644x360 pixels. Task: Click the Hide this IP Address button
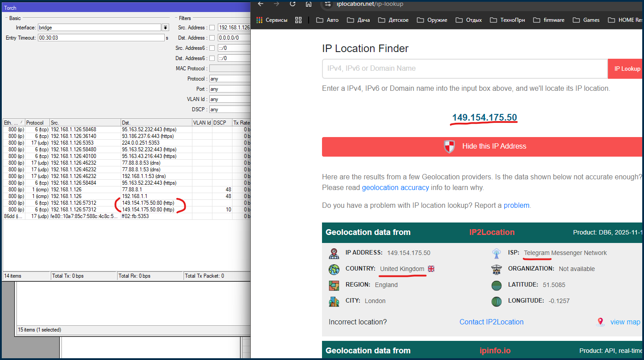tap(483, 146)
